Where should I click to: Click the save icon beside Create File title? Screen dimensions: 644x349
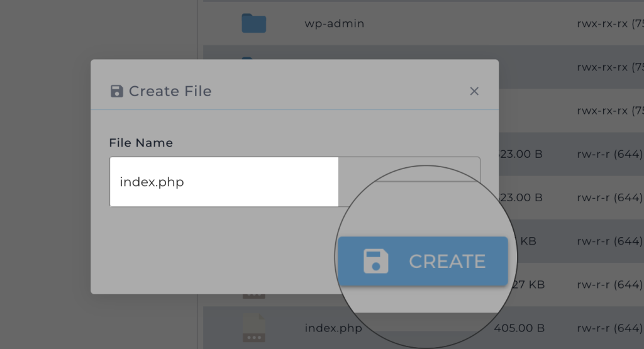pos(116,92)
